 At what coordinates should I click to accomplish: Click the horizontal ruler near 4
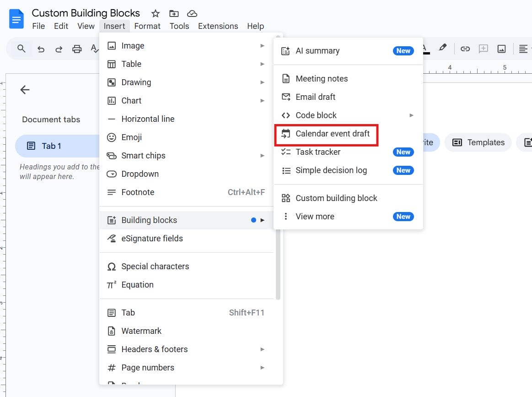pos(450,68)
